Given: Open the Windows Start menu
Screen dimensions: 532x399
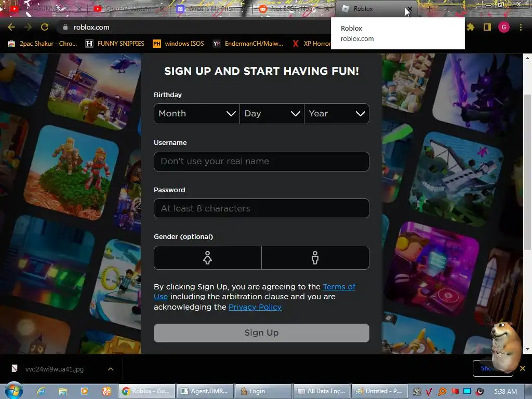Looking at the screenshot, I should [x=14, y=391].
